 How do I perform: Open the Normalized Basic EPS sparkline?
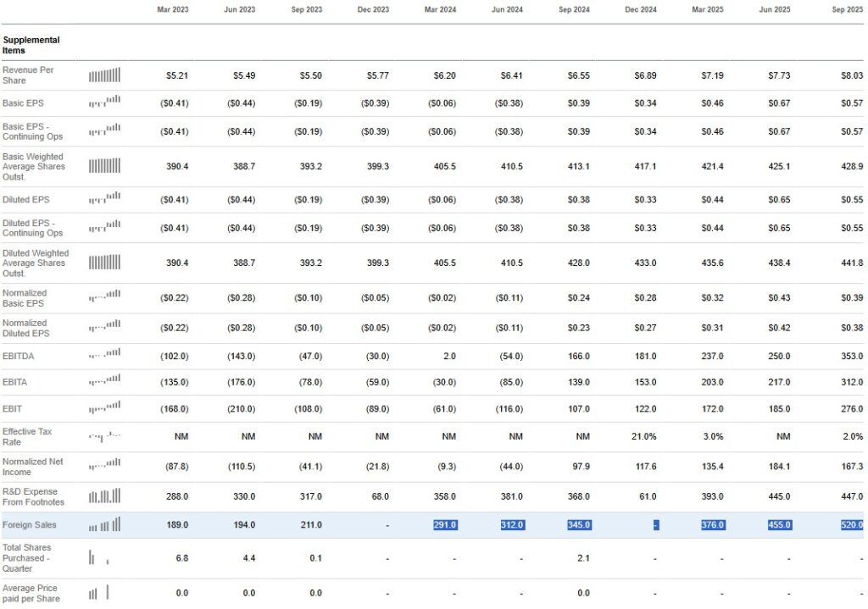(104, 297)
